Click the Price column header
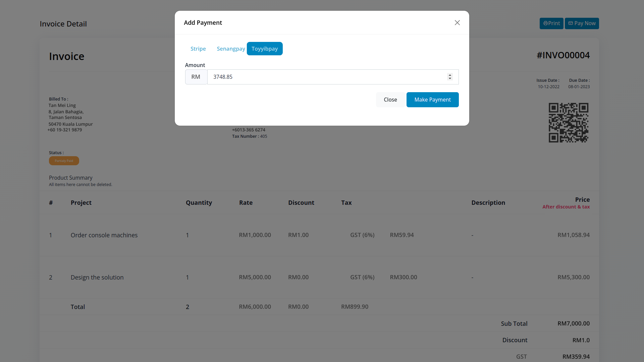The width and height of the screenshot is (644, 362). pos(582,200)
